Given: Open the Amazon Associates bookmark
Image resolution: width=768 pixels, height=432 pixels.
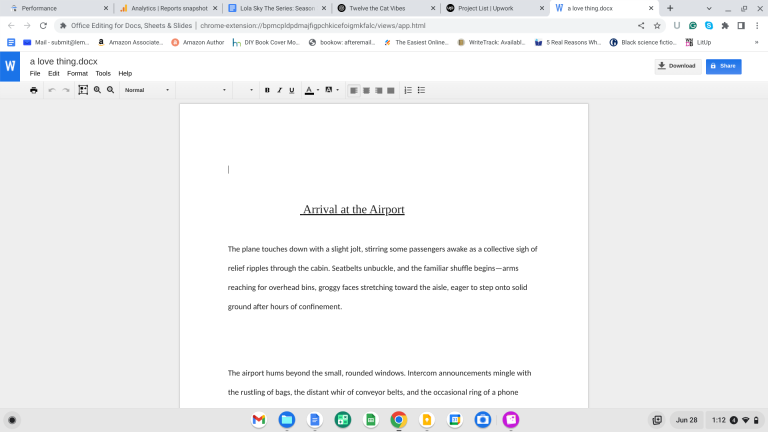Looking at the screenshot, I should [130, 43].
